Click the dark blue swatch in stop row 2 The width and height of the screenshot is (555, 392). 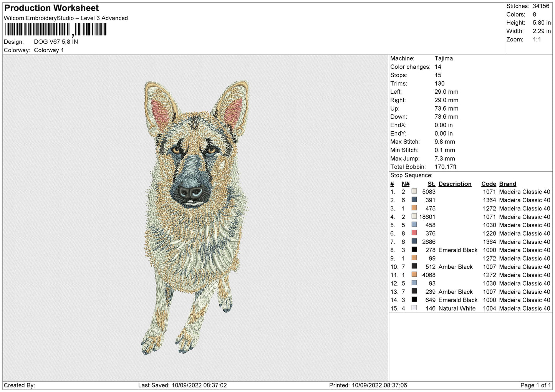414,200
